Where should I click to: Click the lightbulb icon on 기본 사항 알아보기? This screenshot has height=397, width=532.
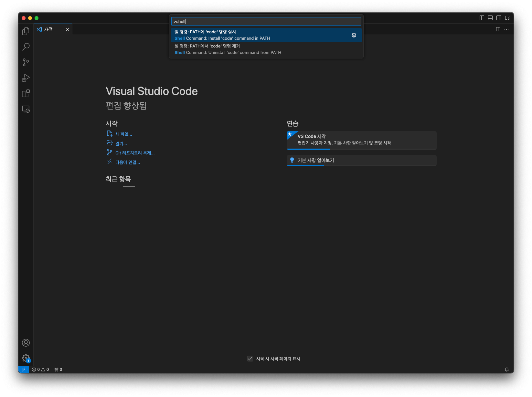tap(292, 160)
